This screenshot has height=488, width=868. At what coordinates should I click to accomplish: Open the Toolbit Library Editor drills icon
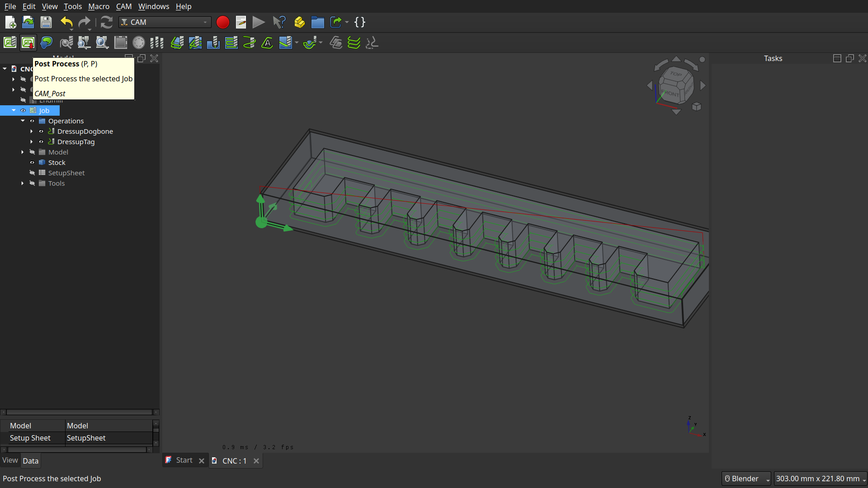point(157,43)
